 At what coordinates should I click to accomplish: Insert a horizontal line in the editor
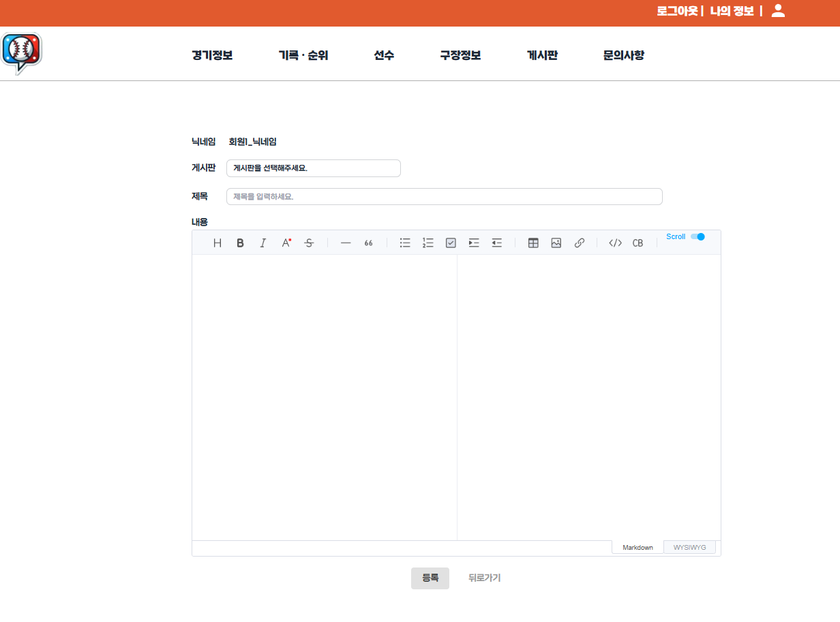click(345, 243)
